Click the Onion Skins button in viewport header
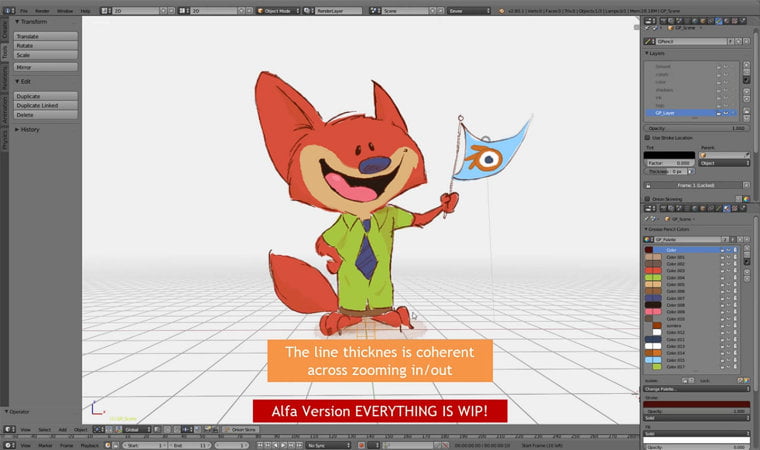Viewport: 760px width, 450px height. [x=240, y=430]
